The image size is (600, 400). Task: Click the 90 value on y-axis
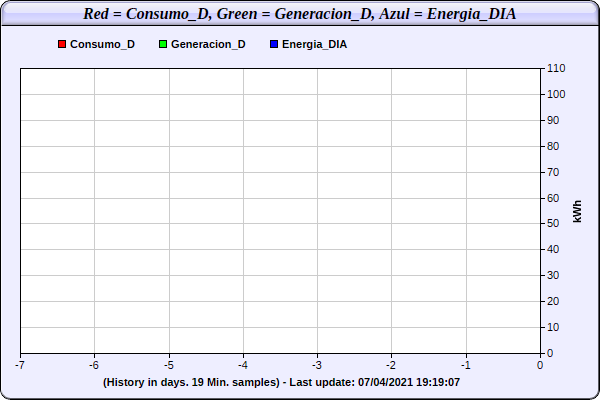pyautogui.click(x=553, y=120)
